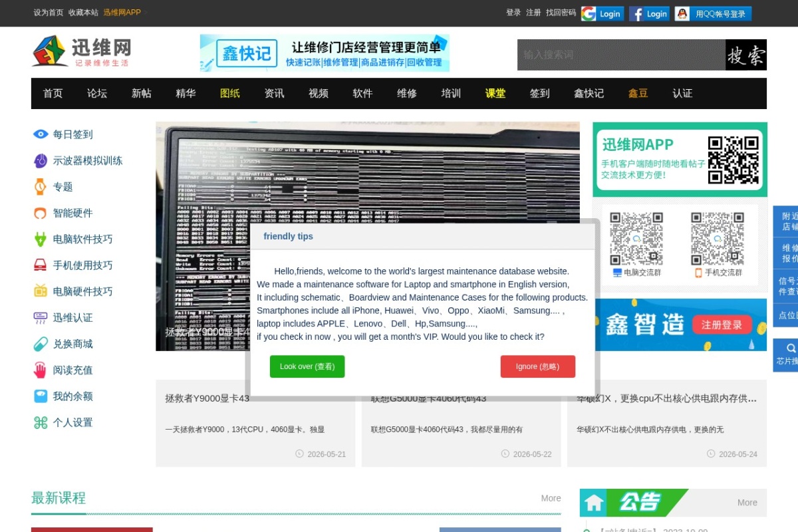Open the 新帖 nav item
Viewport: 798px width, 532px height.
click(142, 94)
